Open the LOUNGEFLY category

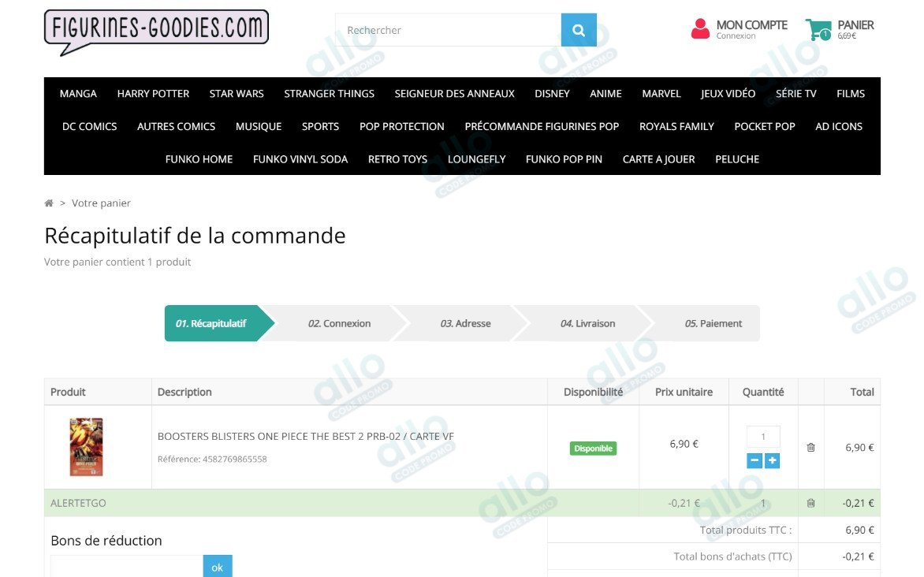(x=476, y=160)
